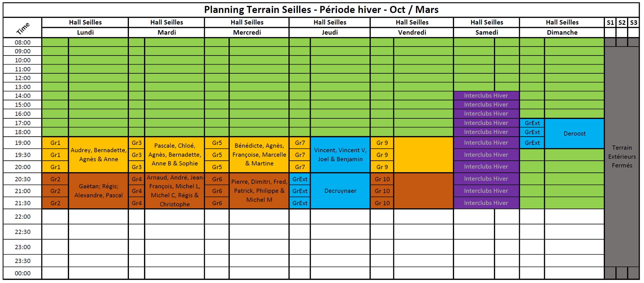
Task: Select the 22:00 time row label
Action: point(23,216)
